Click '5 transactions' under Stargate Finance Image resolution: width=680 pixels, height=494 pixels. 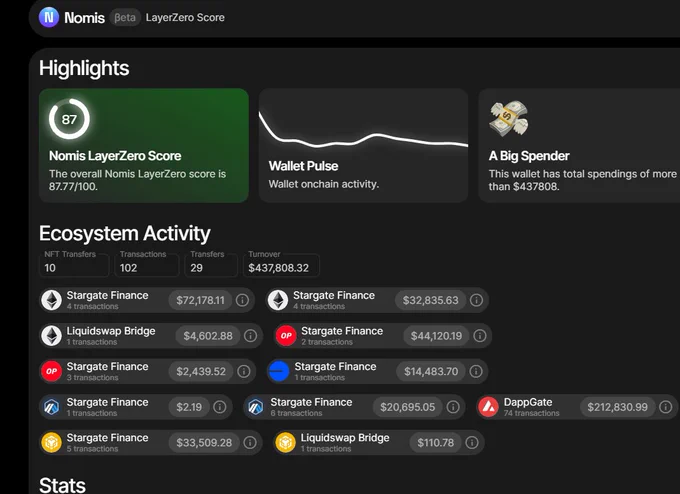92,449
